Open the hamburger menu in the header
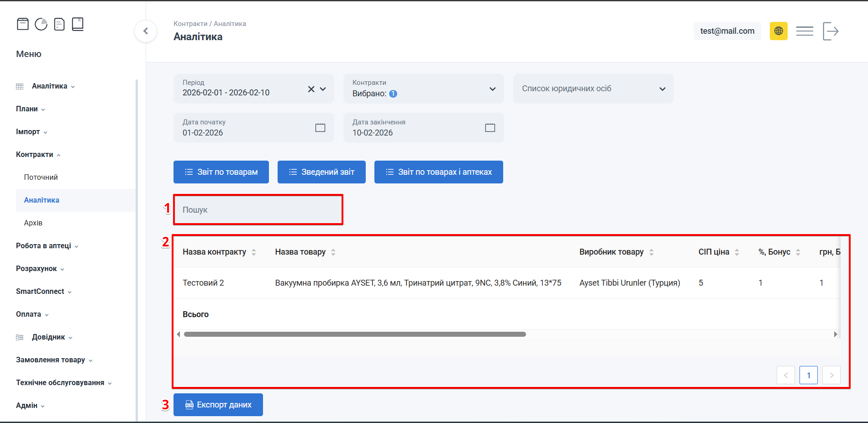Viewport: 868px width, 423px height. tap(805, 31)
